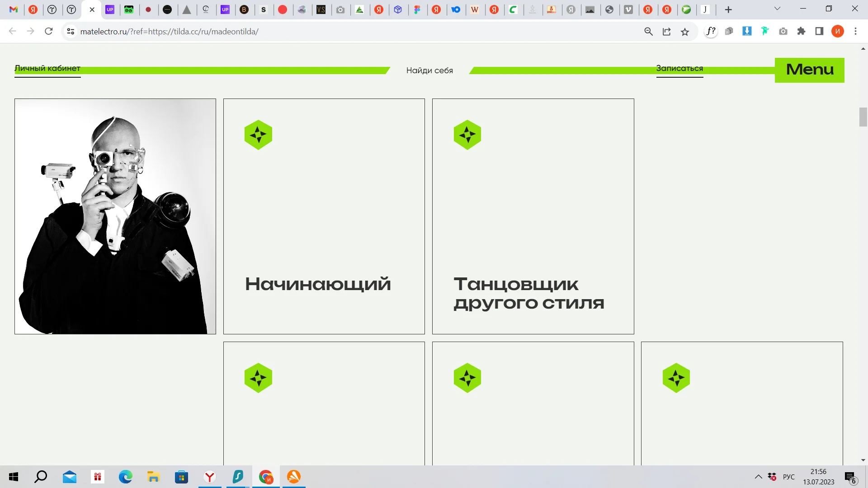Go forward in browser history

30,31
